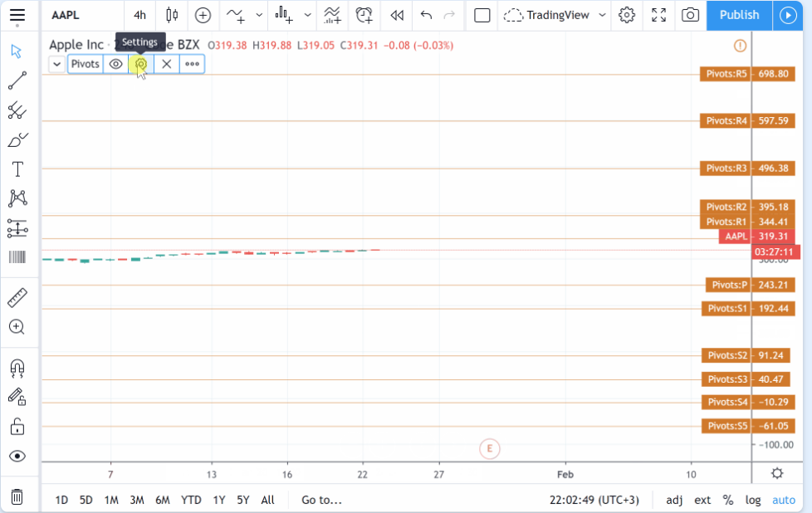Set range to 6M
This screenshot has height=513, width=812.
(163, 500)
